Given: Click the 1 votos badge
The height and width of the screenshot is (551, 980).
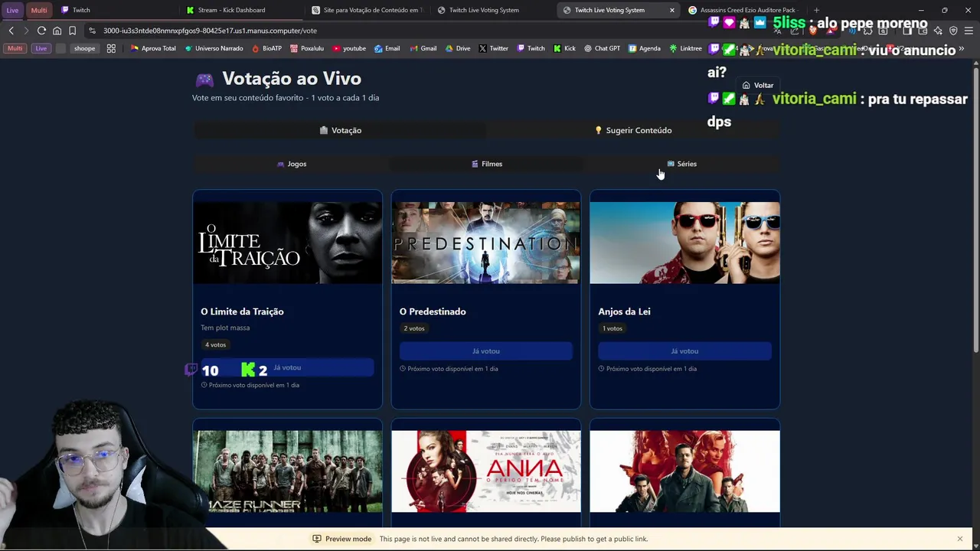Looking at the screenshot, I should pos(612,328).
